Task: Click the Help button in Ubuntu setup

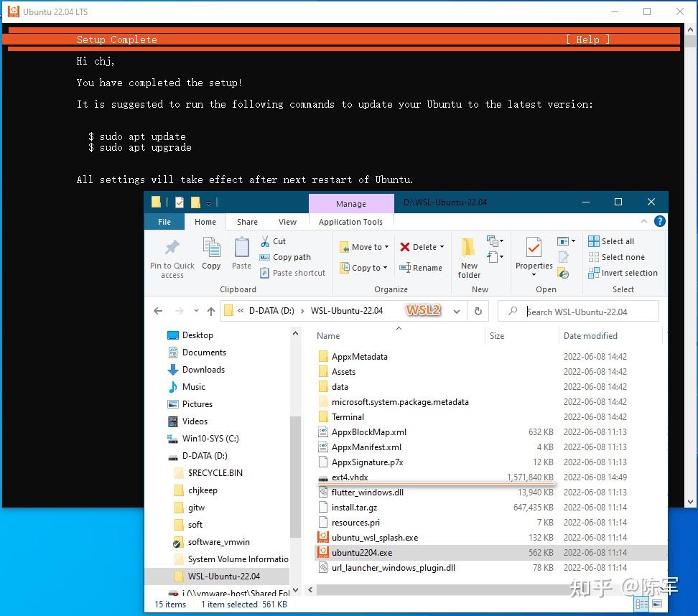Action: pyautogui.click(x=587, y=39)
